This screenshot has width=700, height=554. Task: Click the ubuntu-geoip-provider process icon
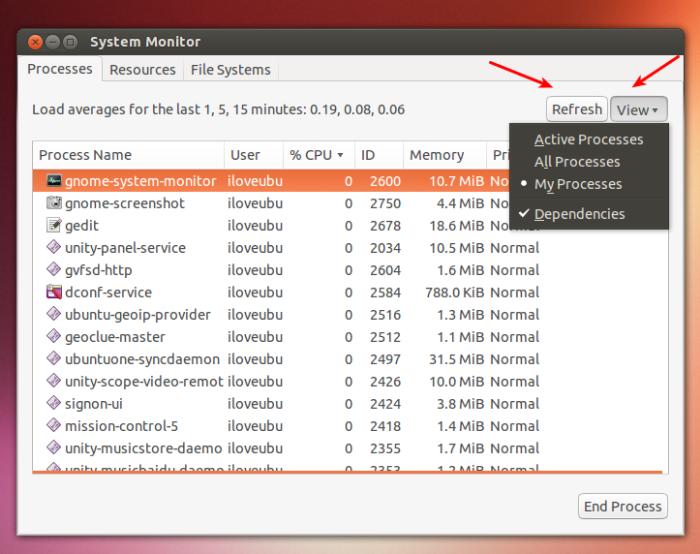tap(54, 314)
